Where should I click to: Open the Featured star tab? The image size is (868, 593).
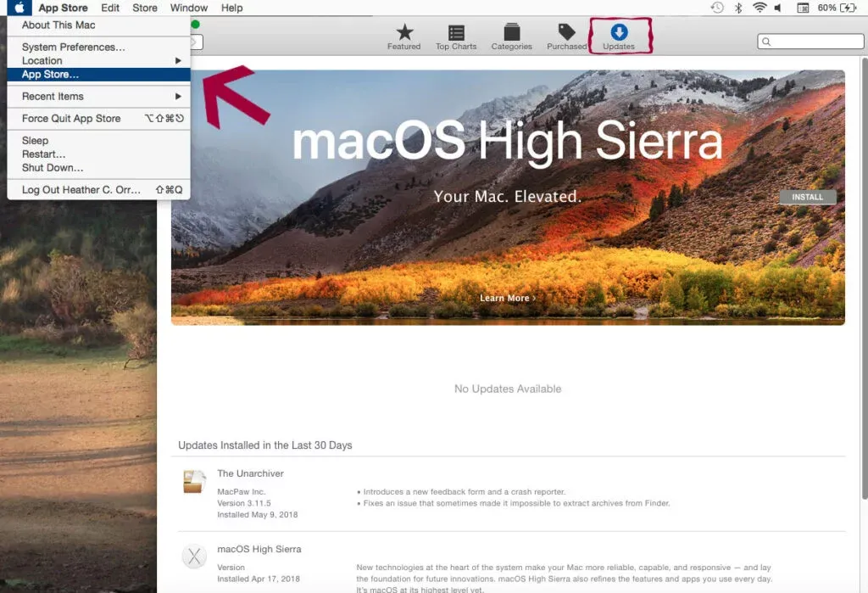(x=404, y=37)
